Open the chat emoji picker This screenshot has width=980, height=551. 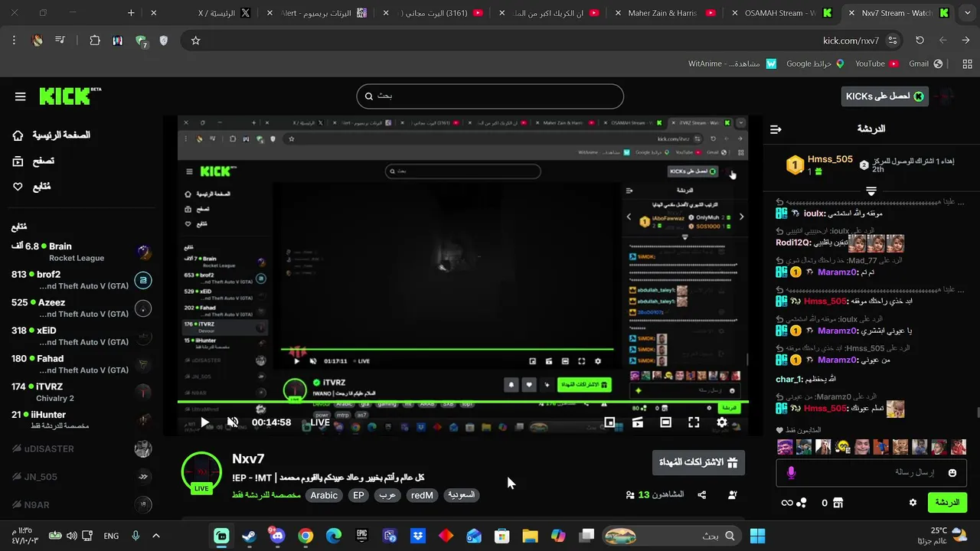(952, 473)
